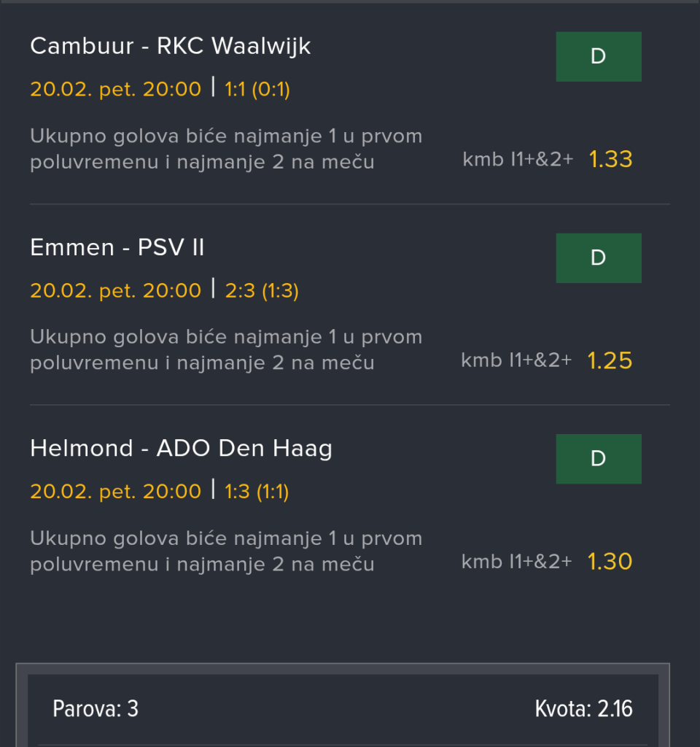Click the 1:1 (0:1) score result
Screen dimensions: 700x747
(257, 90)
